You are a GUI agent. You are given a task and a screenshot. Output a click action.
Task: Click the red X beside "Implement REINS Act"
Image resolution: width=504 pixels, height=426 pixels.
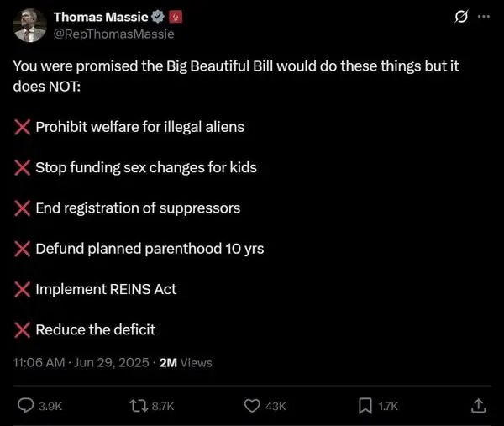click(23, 290)
